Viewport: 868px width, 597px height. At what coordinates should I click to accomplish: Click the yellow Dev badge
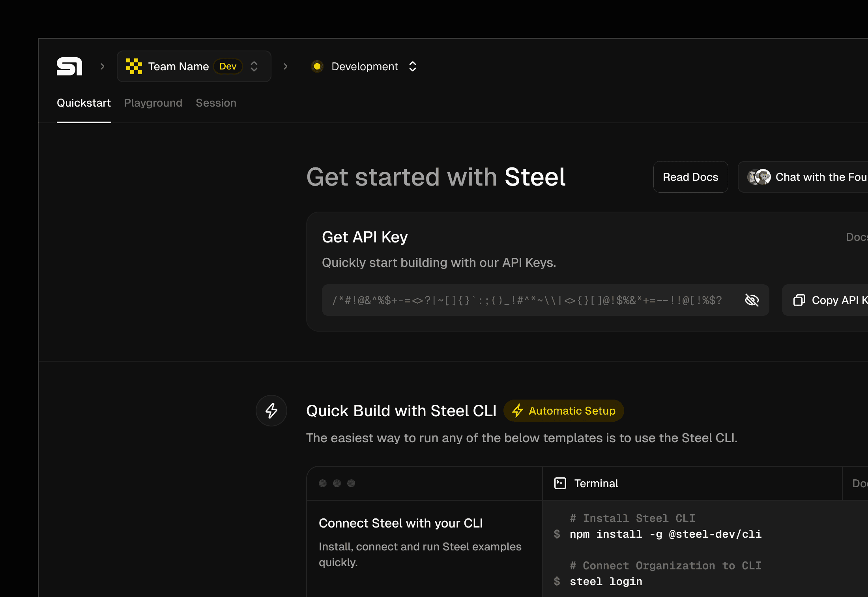[228, 66]
